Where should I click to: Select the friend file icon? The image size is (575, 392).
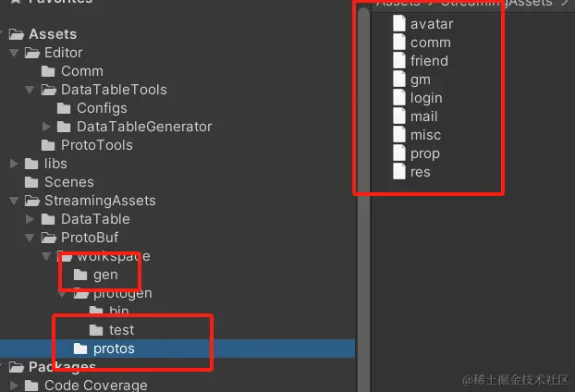[399, 61]
